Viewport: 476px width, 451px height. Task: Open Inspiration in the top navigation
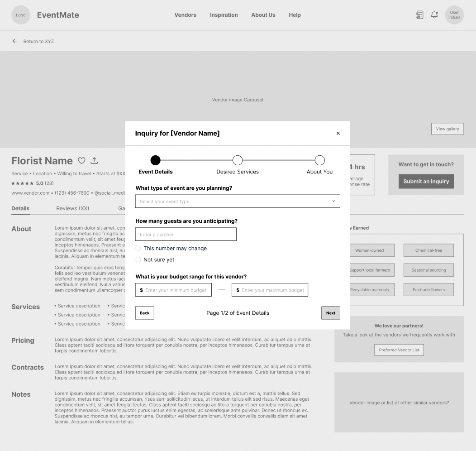224,15
